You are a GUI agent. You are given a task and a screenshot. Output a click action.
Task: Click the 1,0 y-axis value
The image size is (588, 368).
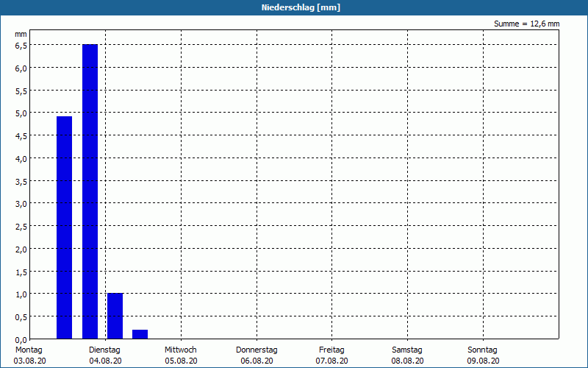point(21,294)
